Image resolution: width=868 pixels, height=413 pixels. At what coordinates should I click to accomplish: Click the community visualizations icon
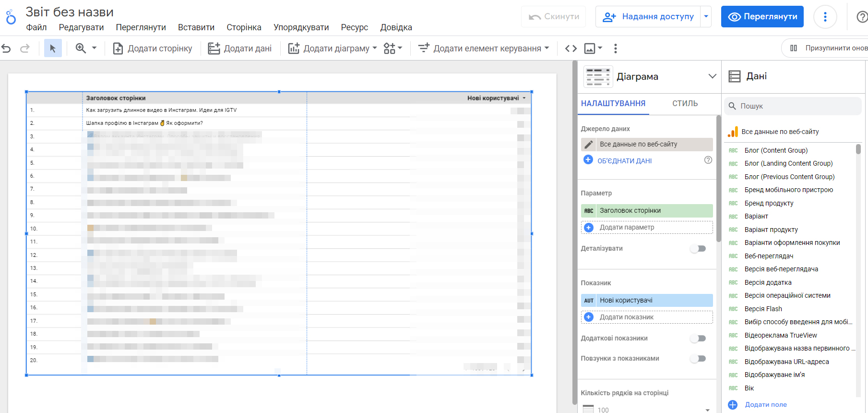coord(390,49)
